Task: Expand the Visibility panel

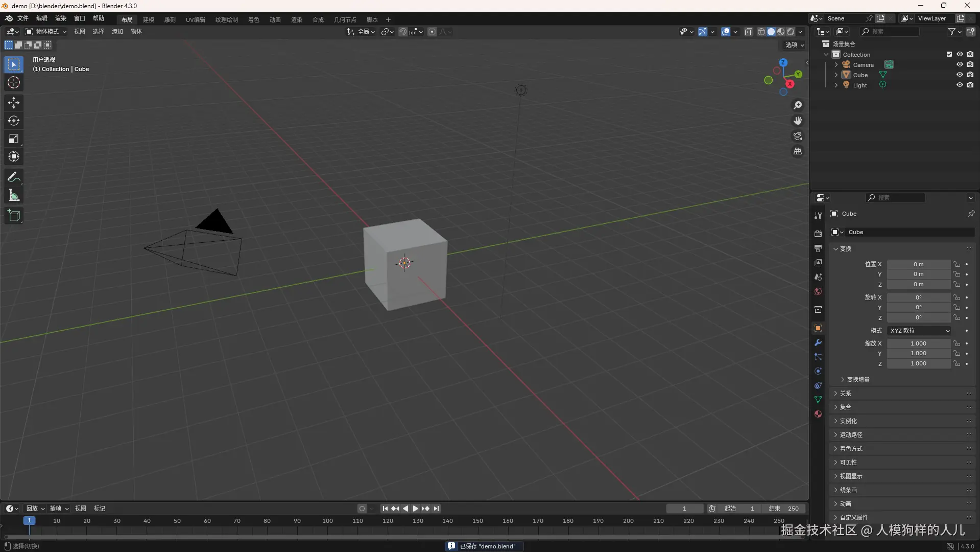Action: 845,463
